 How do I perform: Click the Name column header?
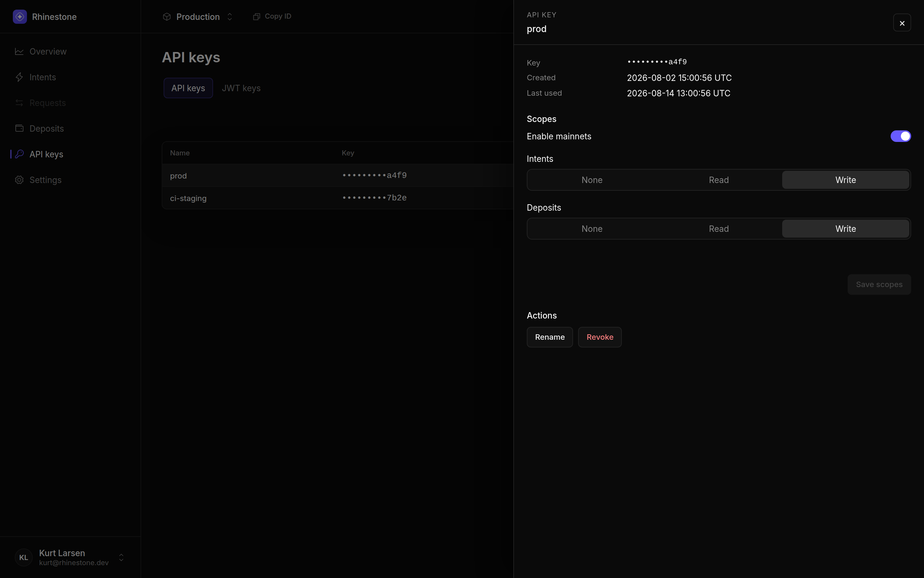(x=180, y=153)
